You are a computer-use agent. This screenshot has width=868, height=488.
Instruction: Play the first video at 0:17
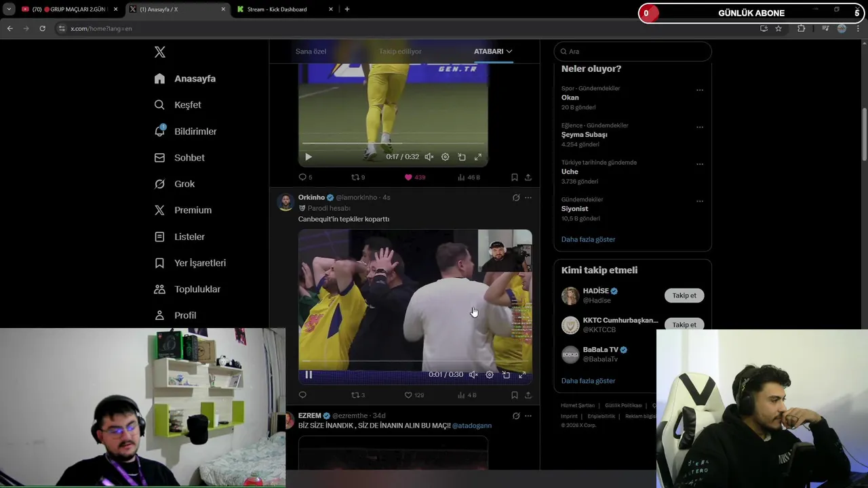click(x=308, y=157)
